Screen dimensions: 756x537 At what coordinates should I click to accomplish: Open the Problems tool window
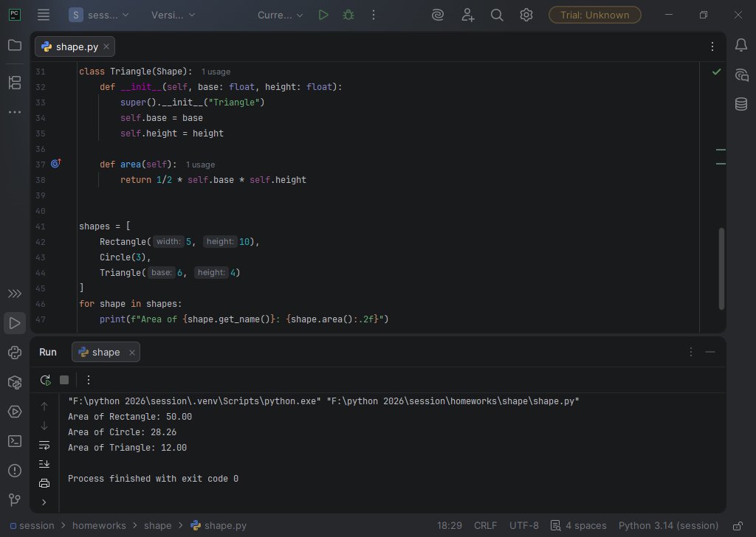pos(15,471)
